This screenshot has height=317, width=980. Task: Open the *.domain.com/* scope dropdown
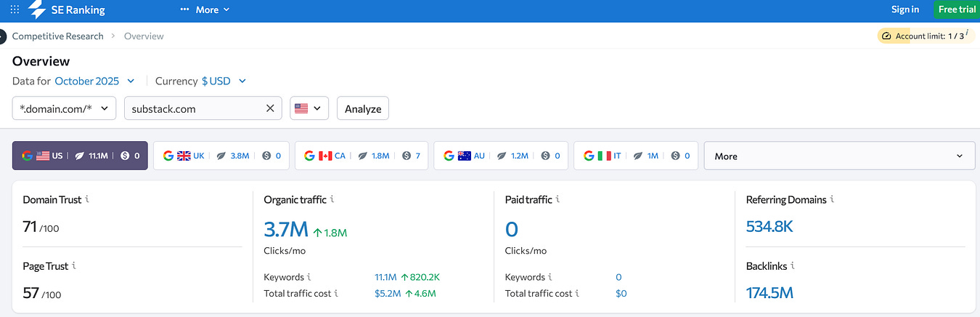(65, 108)
